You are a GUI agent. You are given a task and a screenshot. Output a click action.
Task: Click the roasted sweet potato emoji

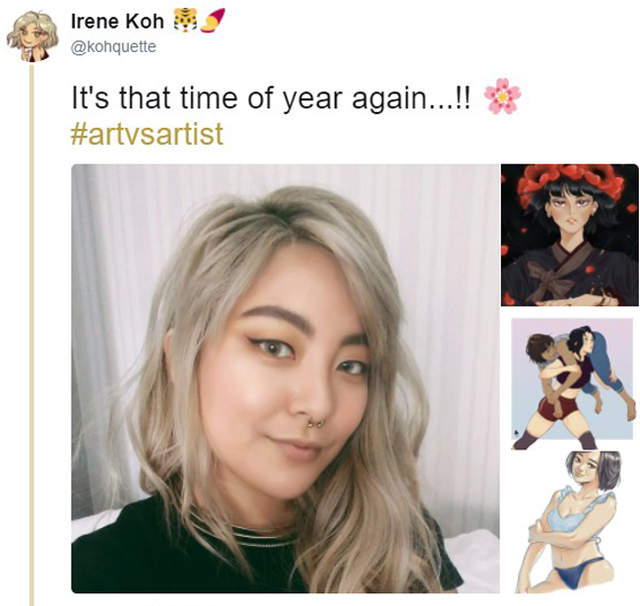coord(212,20)
